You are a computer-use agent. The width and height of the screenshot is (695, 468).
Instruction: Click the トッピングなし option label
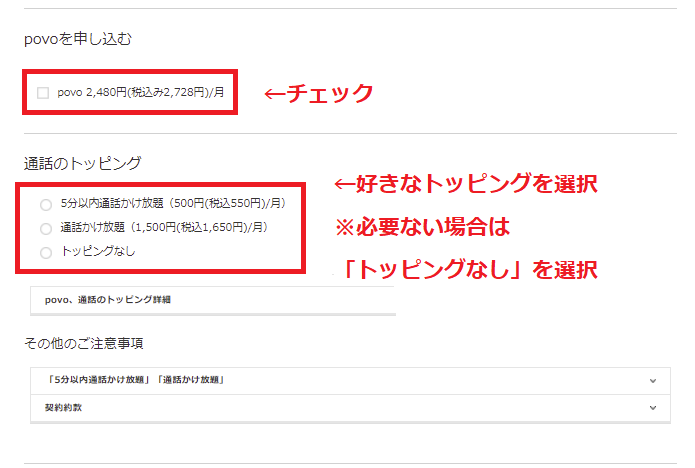98,251
